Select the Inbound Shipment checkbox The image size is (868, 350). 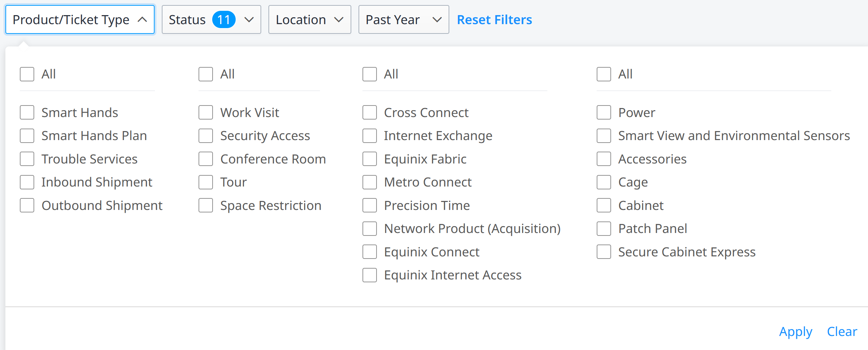point(27,182)
